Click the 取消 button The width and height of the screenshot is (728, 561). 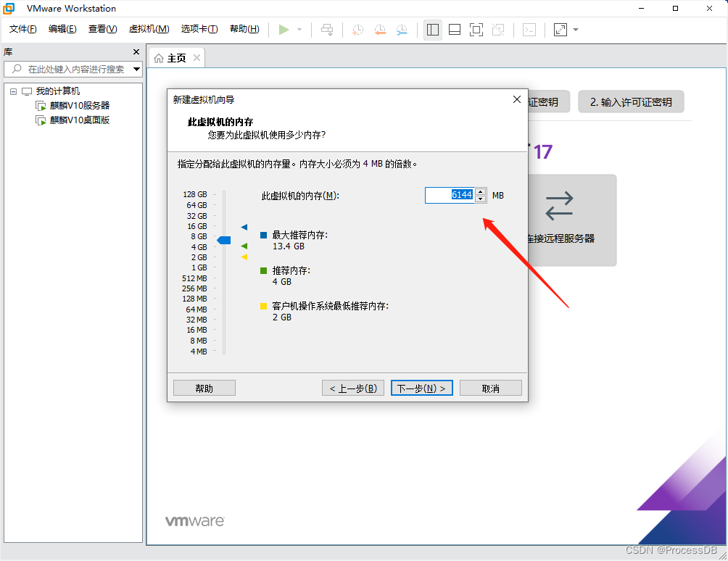491,388
